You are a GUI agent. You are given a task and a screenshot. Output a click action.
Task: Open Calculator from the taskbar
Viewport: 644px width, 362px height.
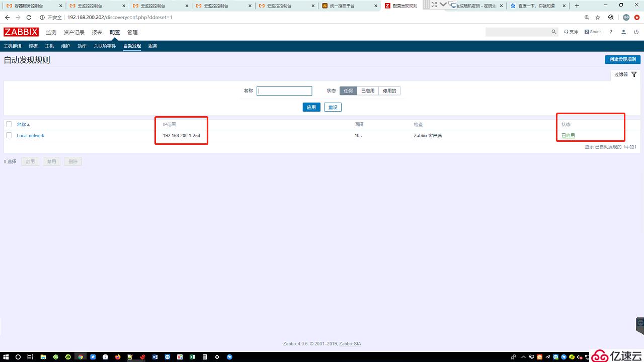tap(205, 357)
